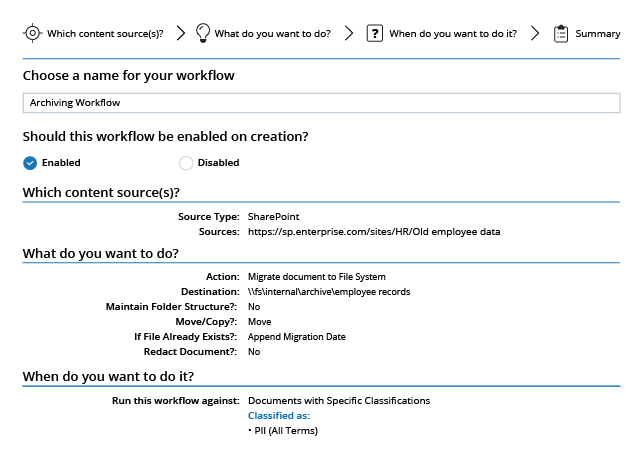640x450 pixels.
Task: Switch to the Summary step label
Action: 598,33
